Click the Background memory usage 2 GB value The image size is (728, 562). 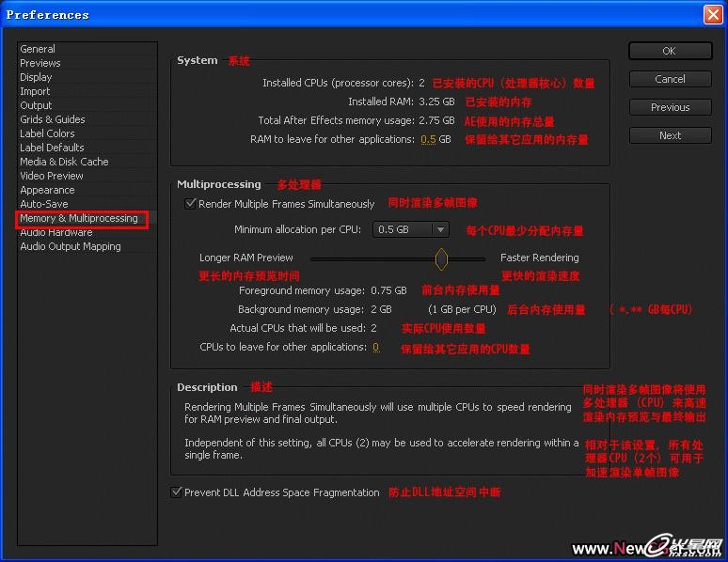(381, 309)
